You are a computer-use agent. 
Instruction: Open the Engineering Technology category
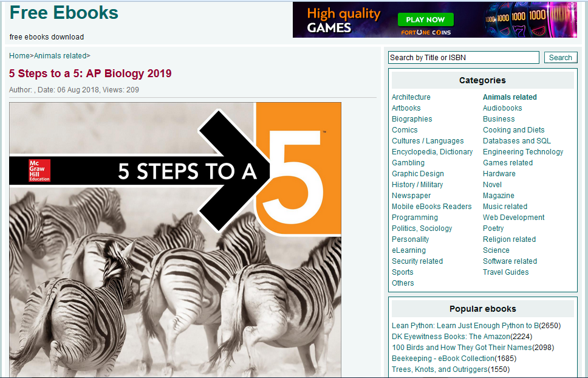point(523,151)
